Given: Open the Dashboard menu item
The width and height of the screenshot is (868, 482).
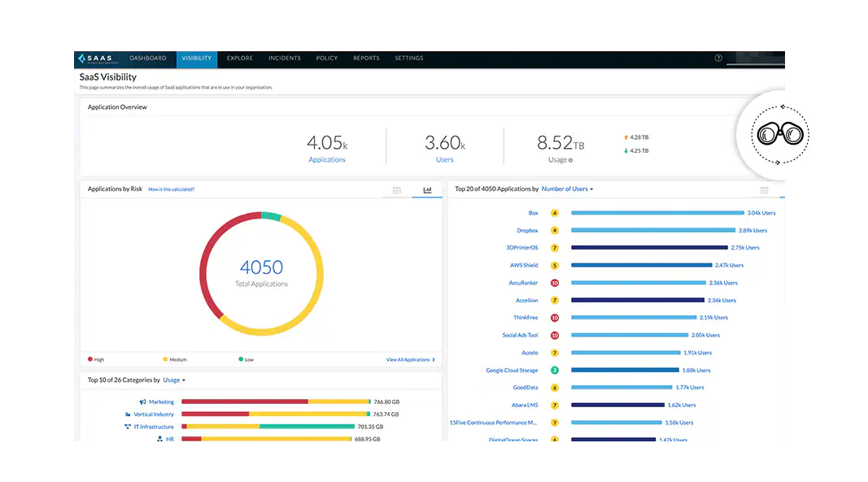Looking at the screenshot, I should pyautogui.click(x=148, y=58).
